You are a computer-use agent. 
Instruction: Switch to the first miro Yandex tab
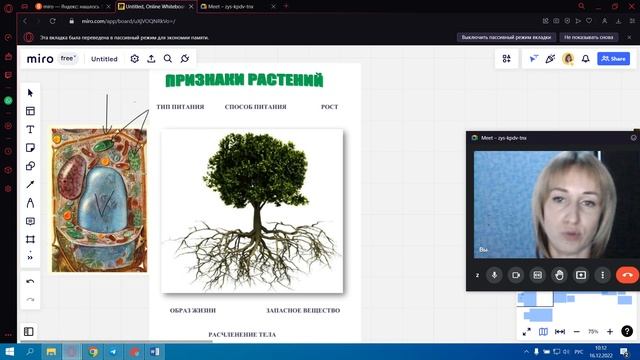[x=72, y=7]
